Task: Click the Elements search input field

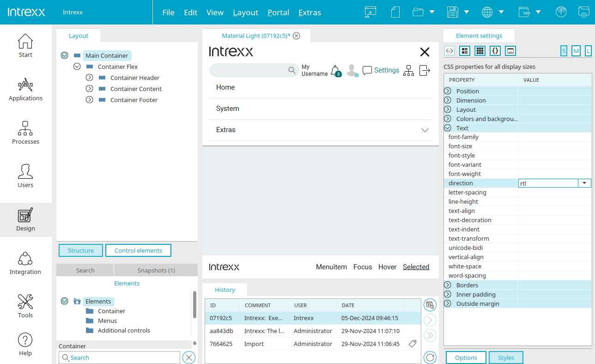Action: click(x=119, y=358)
